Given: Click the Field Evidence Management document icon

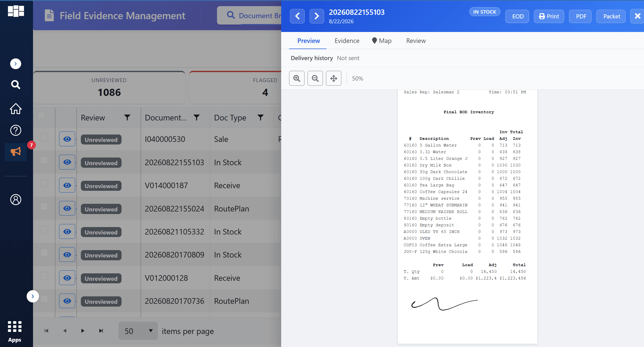Looking at the screenshot, I should (49, 16).
